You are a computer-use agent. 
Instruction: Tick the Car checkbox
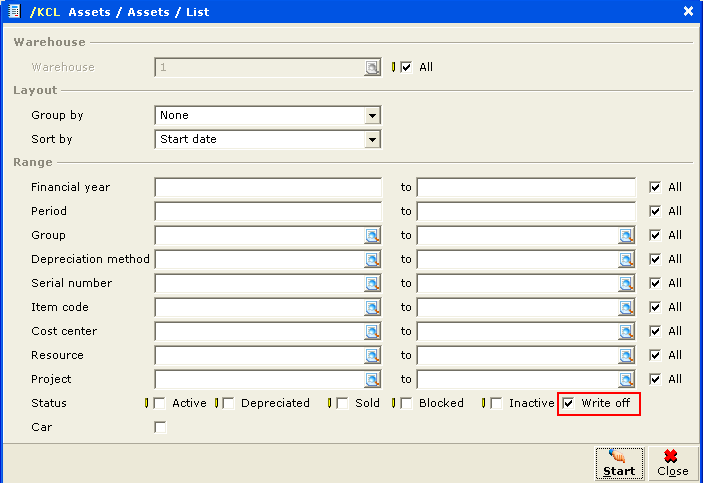(x=160, y=427)
